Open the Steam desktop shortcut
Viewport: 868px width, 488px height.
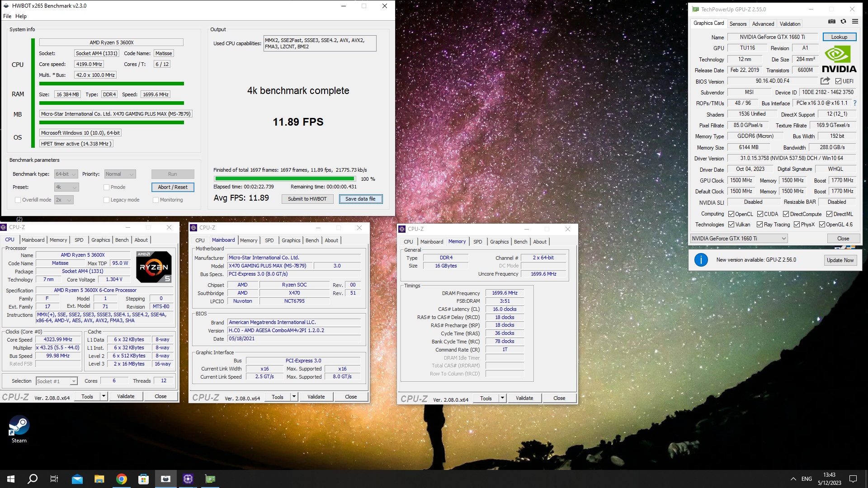(19, 429)
